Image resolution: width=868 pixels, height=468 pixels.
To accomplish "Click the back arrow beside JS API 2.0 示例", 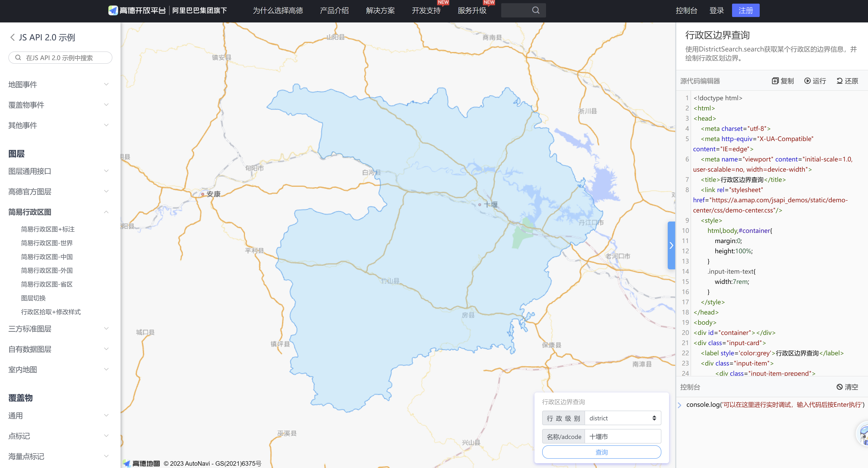I will point(12,37).
